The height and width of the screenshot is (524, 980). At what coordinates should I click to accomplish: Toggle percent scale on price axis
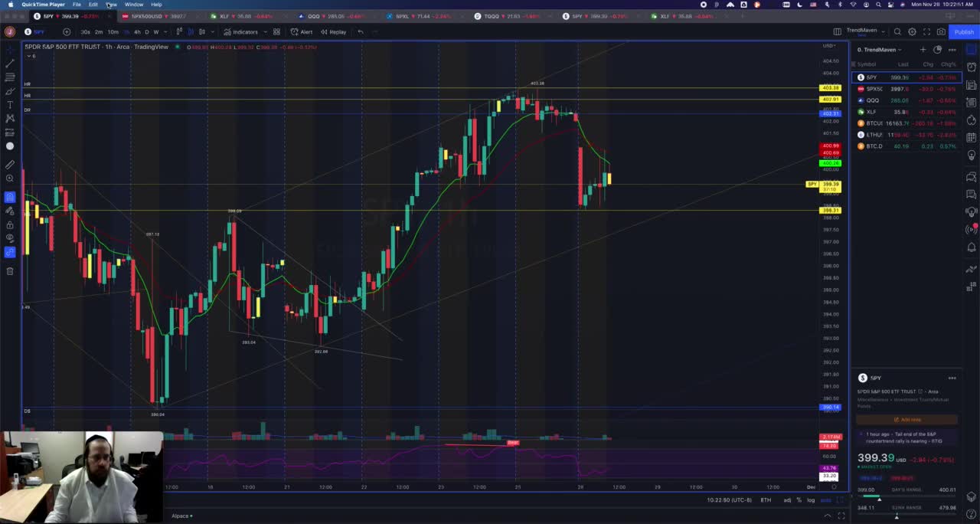click(x=799, y=500)
